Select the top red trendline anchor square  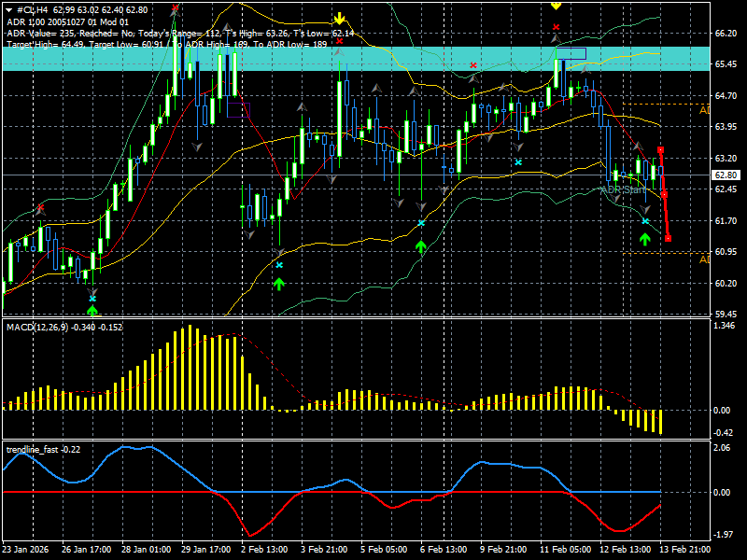pyautogui.click(x=660, y=150)
